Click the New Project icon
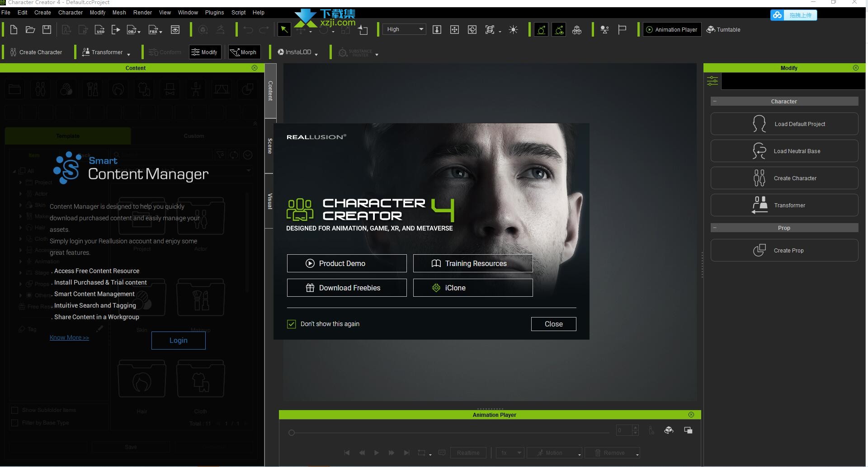Screen dimensions: 868x467 tap(14, 30)
